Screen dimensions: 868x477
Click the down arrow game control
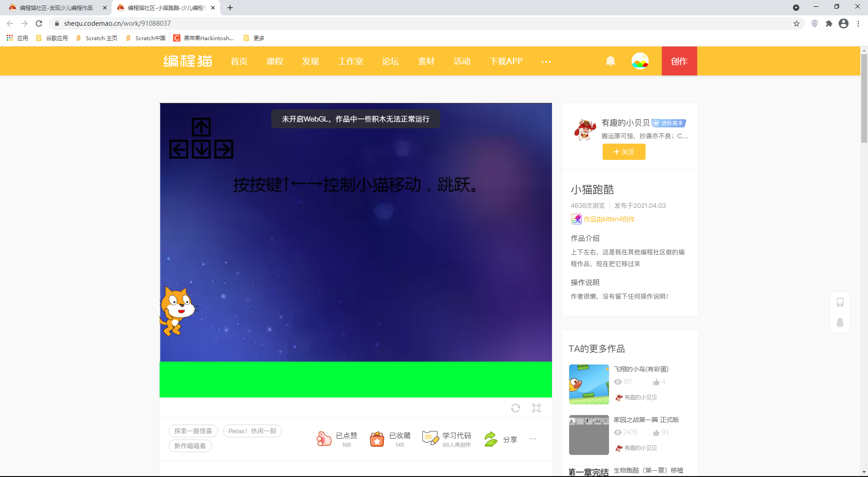point(201,149)
